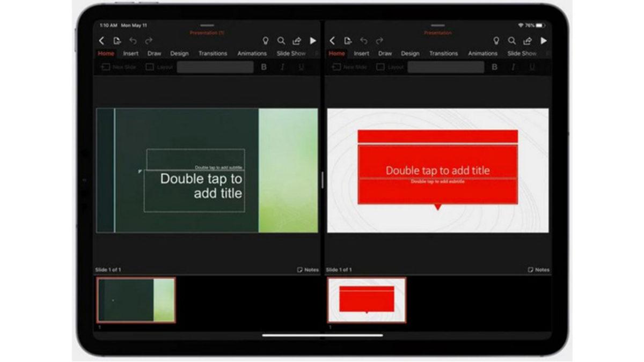This screenshot has width=644, height=362.
Task: Switch to the Transitions tab
Action: tap(213, 53)
